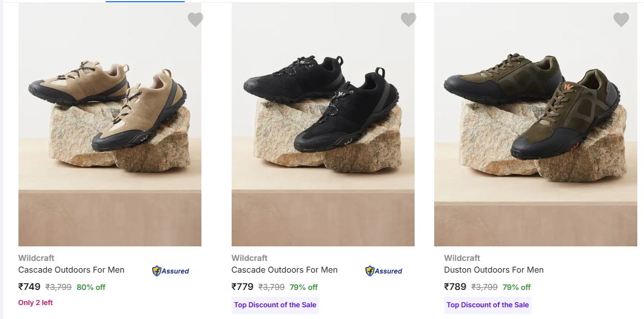Tap heart icon on black Cascade shoe
644x319 pixels.
click(x=408, y=20)
